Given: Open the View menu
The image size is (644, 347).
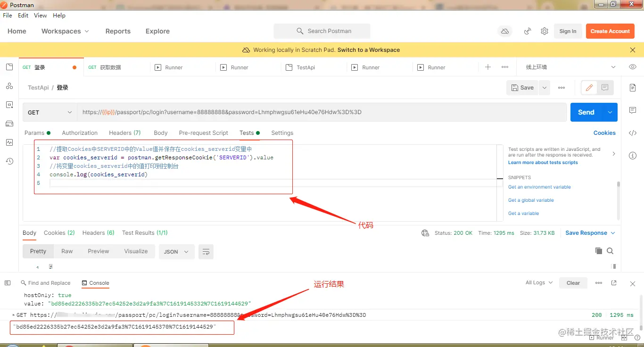Looking at the screenshot, I should (41, 15).
